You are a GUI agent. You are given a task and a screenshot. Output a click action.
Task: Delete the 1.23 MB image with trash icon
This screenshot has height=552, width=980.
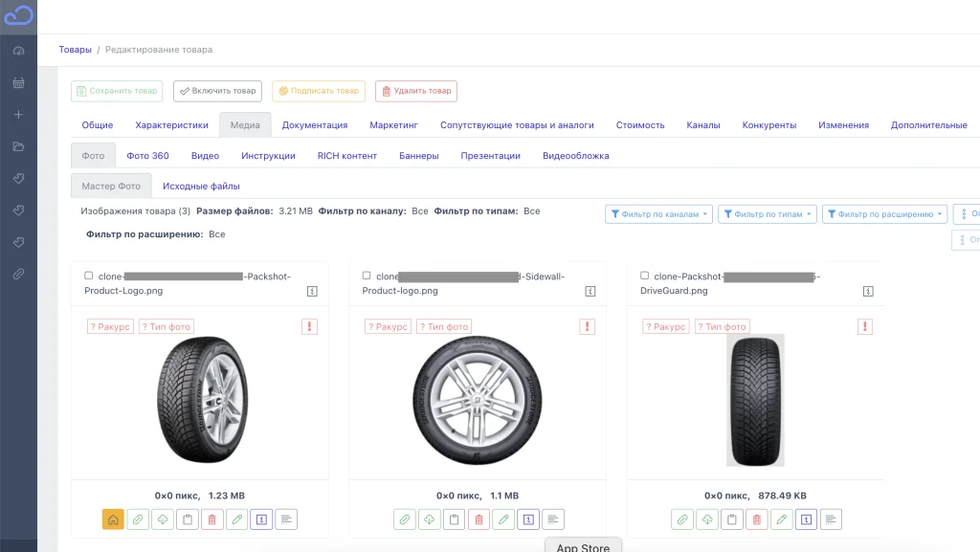pos(212,519)
